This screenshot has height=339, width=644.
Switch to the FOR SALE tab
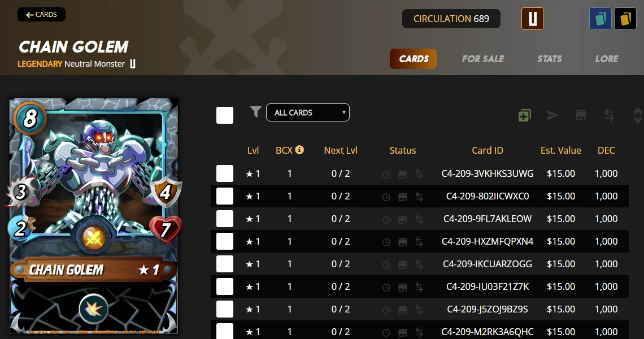pos(483,59)
